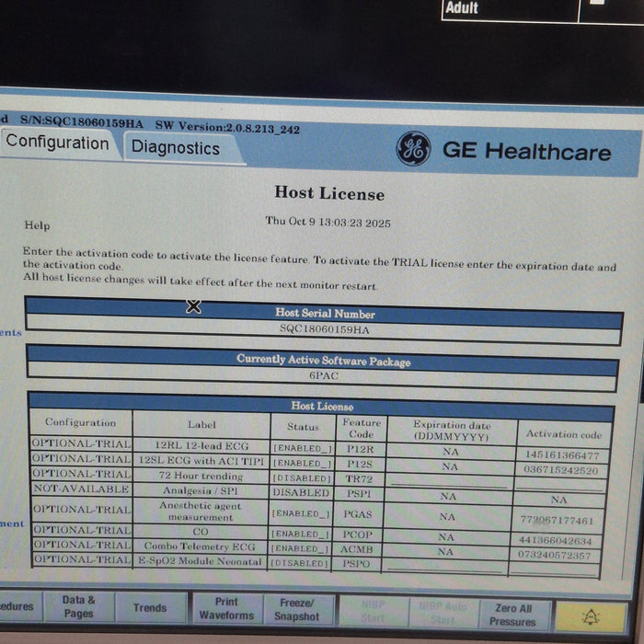
Task: Click activation code 441366042634
Action: 556,541
